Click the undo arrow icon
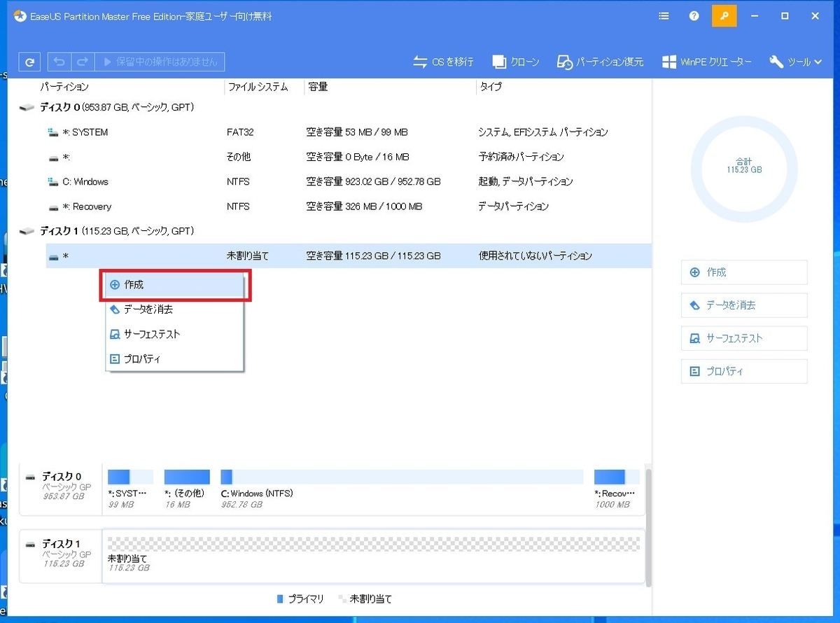This screenshot has height=623, width=840. pos(59,62)
